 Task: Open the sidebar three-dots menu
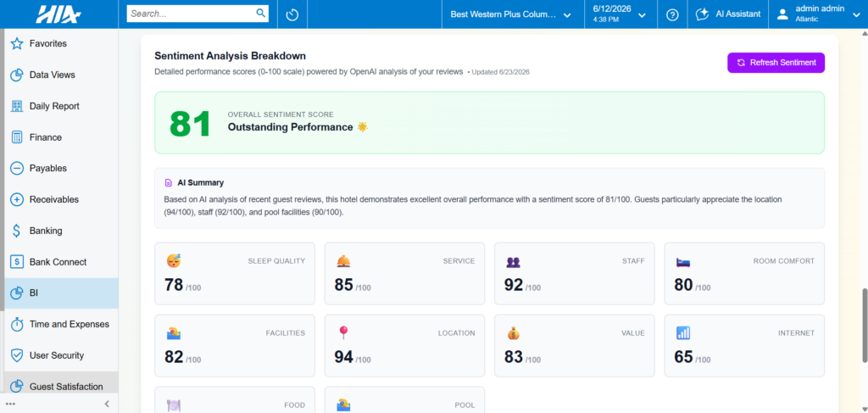coord(10,404)
